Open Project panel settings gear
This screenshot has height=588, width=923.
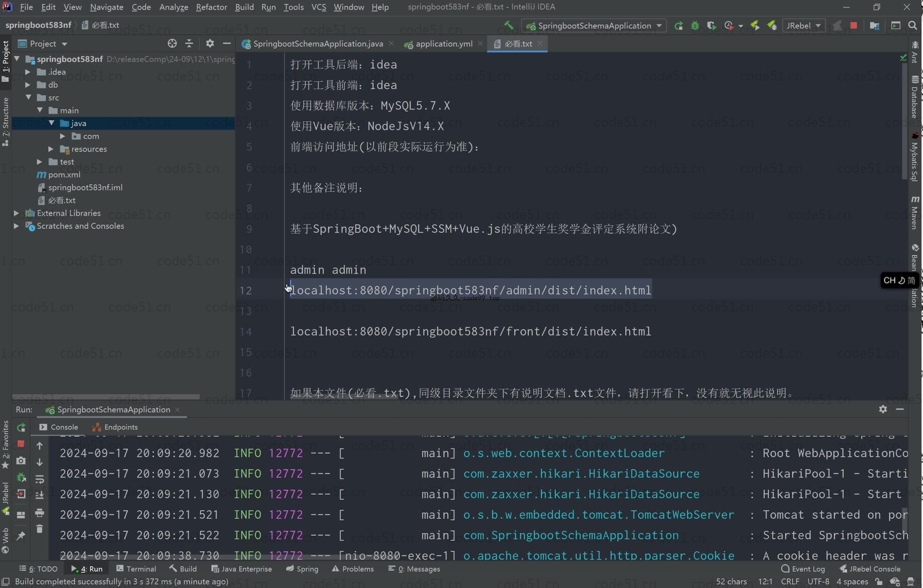[x=210, y=44]
